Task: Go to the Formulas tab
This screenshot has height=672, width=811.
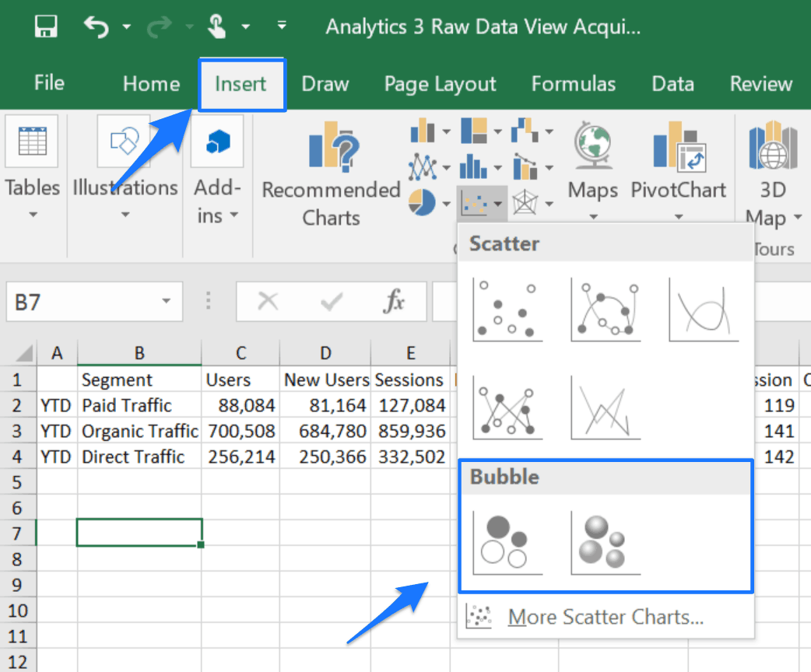Action: [574, 84]
